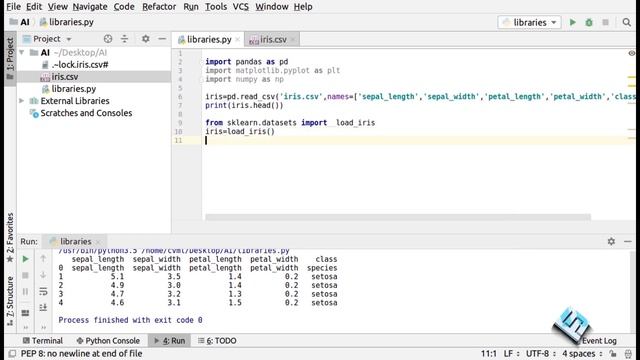Collapse all with the Project panel divider icon

124,39
